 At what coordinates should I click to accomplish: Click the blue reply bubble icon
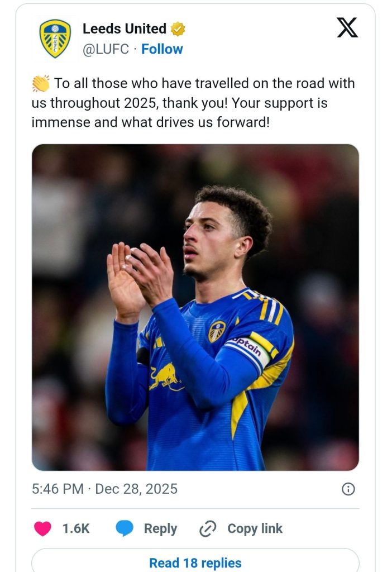pos(125,528)
